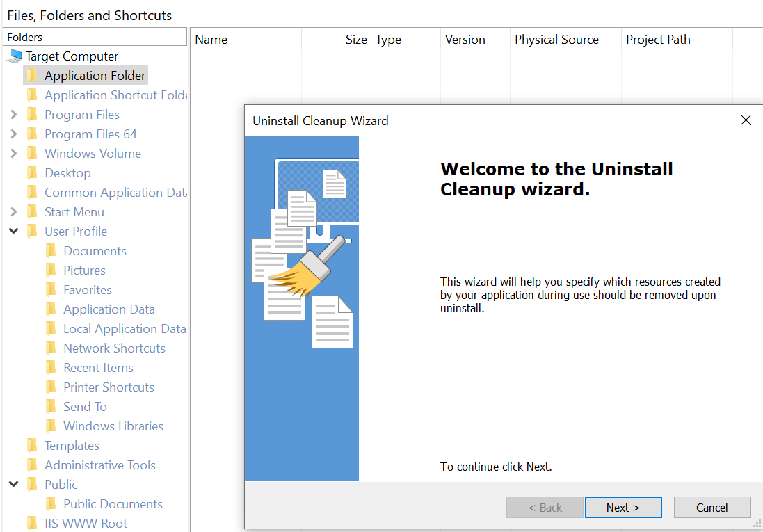Select Administrative Tools tree item

[x=100, y=465]
